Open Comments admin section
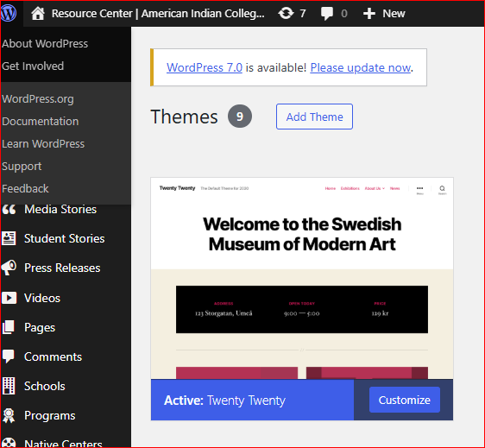 click(53, 357)
